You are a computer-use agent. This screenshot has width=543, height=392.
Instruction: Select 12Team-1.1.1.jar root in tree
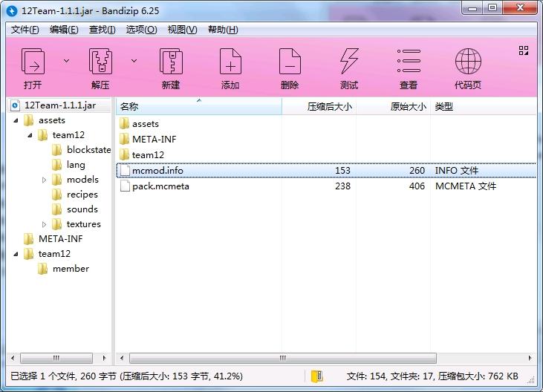tap(60, 105)
